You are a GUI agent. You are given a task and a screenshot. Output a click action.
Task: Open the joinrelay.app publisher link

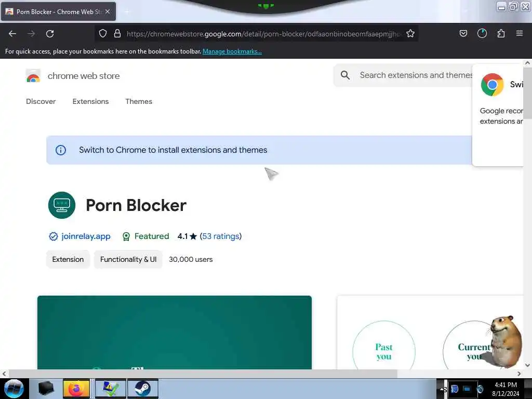[86, 236]
